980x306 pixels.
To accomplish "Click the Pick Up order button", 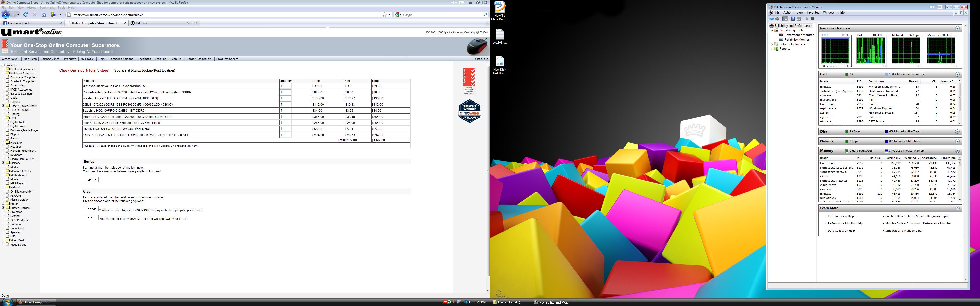I will [x=91, y=209].
